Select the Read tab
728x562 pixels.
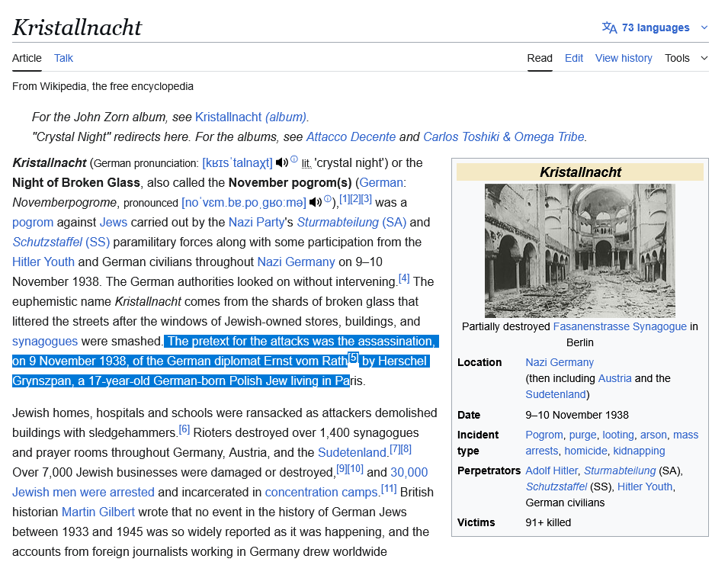pyautogui.click(x=540, y=58)
